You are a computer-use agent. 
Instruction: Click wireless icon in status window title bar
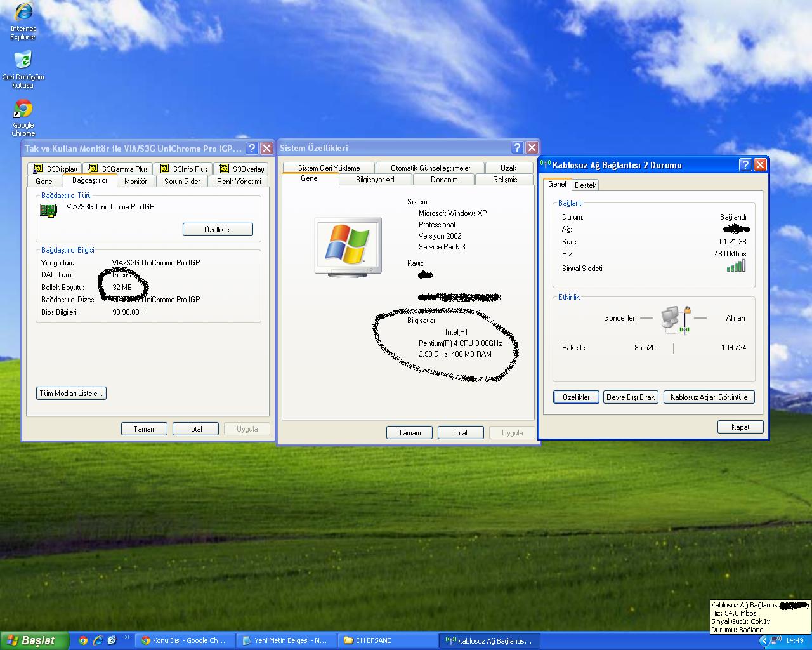point(546,164)
